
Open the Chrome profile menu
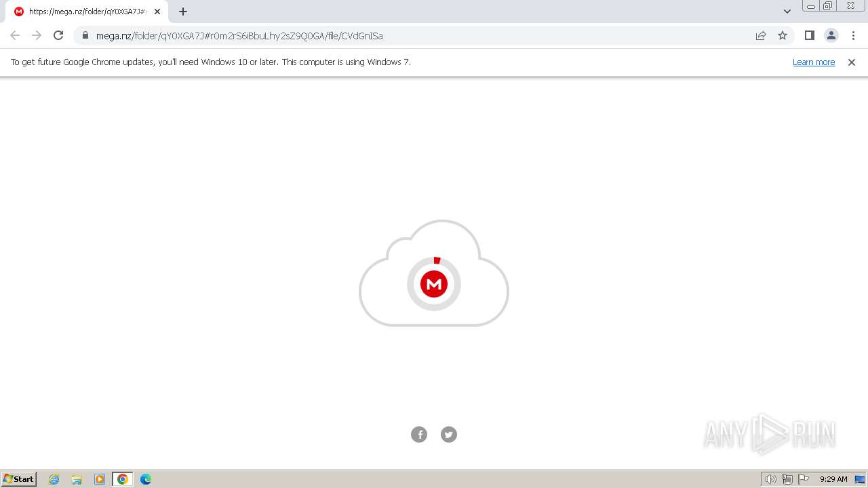(831, 35)
